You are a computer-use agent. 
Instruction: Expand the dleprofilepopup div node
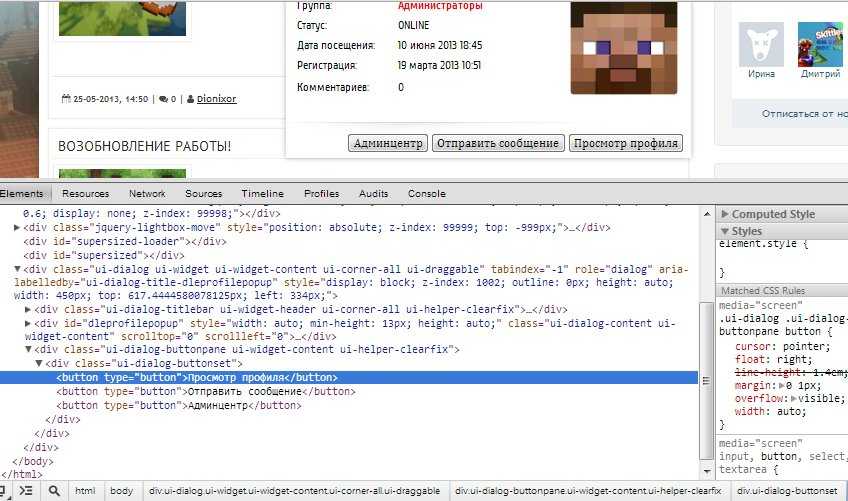(28, 323)
